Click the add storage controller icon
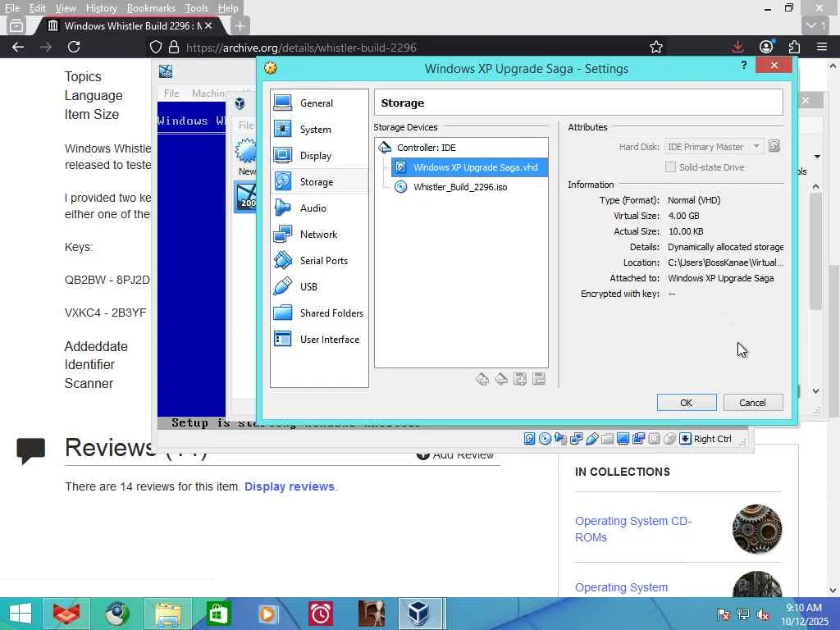 click(482, 379)
